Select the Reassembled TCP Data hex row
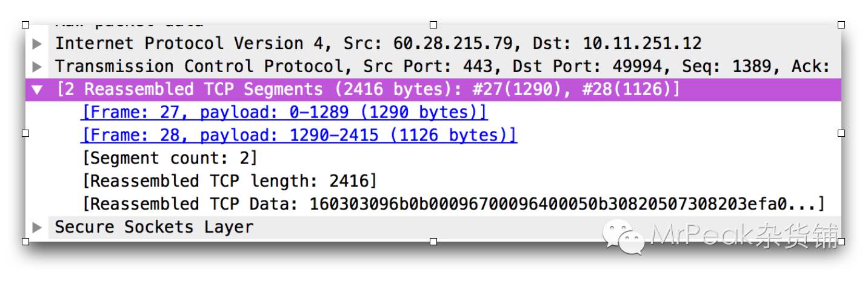 pos(453,204)
